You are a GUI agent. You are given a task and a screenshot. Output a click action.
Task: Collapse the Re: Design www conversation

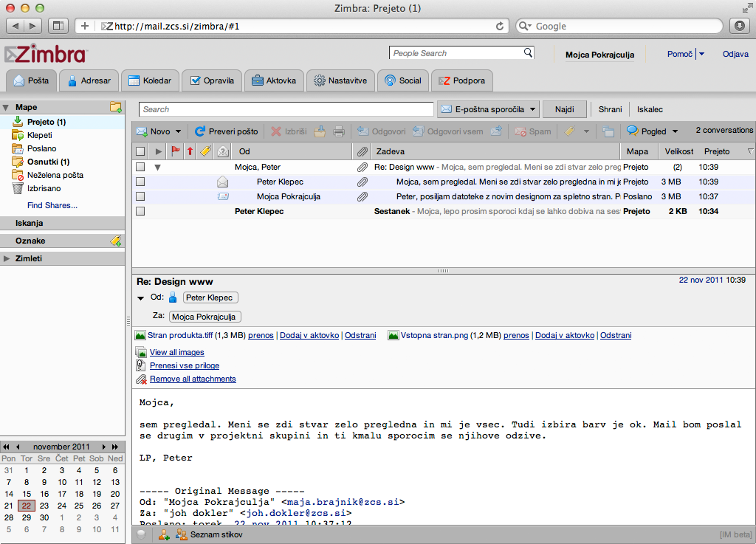[x=157, y=168]
